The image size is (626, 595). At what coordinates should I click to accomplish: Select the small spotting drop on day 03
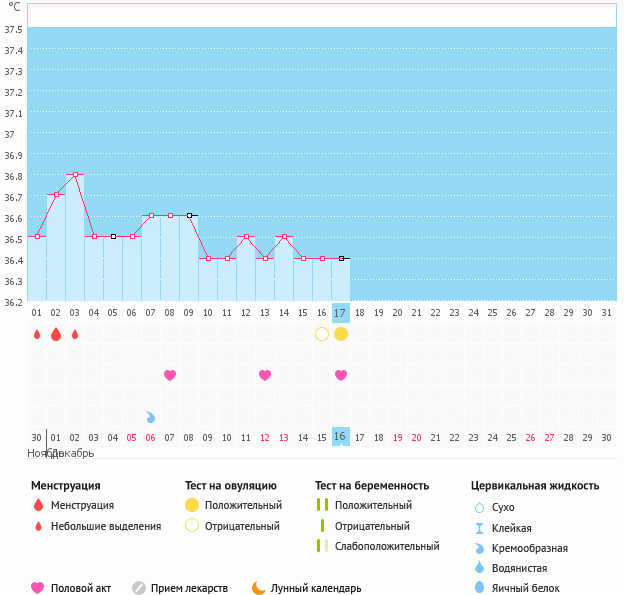click(75, 334)
